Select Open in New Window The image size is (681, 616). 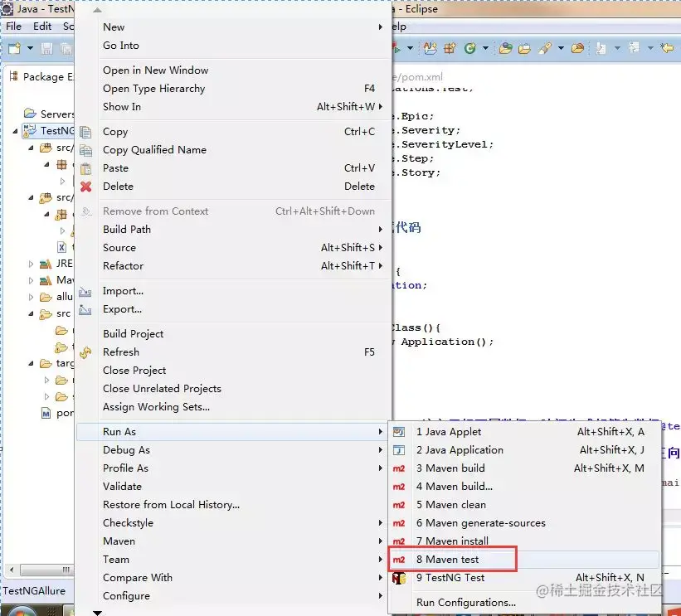[234, 70]
